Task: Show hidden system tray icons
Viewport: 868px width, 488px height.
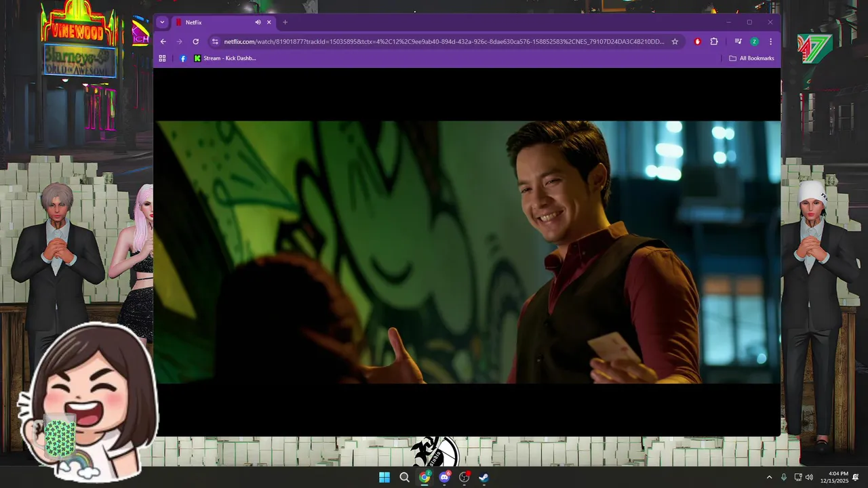Action: coord(769,477)
